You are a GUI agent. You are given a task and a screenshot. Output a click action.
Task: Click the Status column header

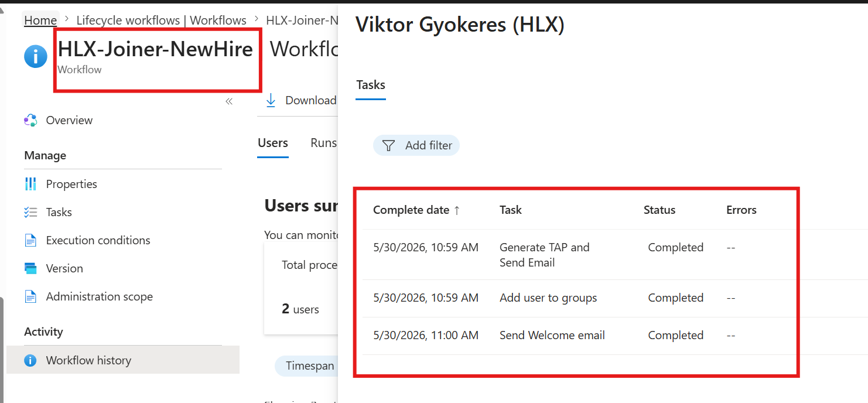click(659, 210)
